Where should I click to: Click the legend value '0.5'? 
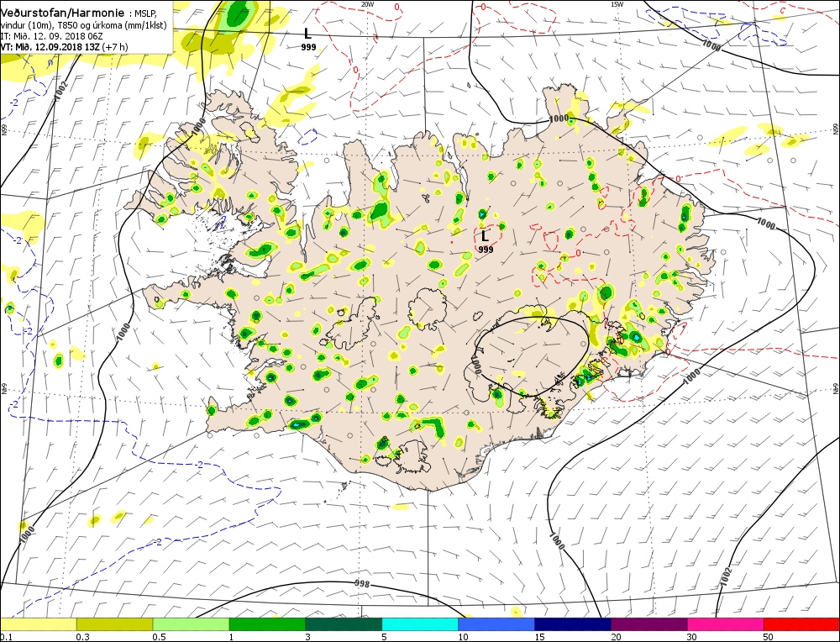click(x=159, y=637)
